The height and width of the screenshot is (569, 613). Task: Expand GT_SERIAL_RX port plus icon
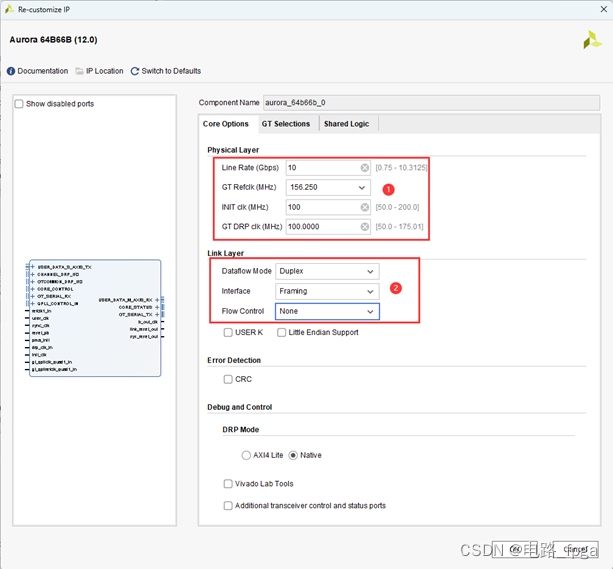(33, 296)
